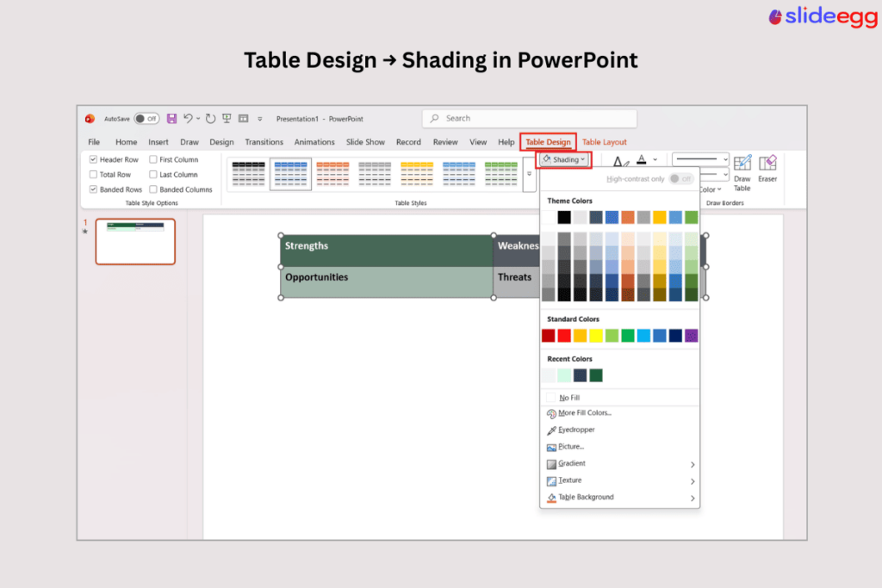Apply the yellow table style thumbnail

point(417,174)
